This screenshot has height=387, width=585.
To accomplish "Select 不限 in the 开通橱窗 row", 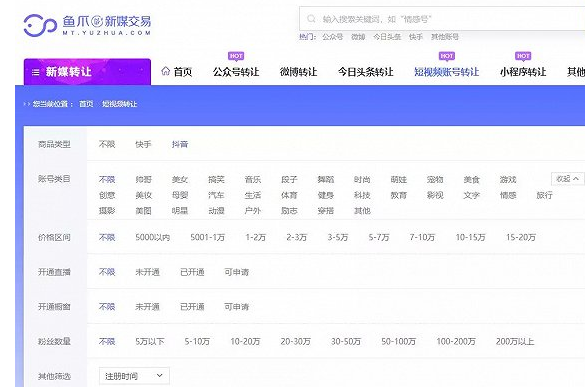I will tap(107, 306).
